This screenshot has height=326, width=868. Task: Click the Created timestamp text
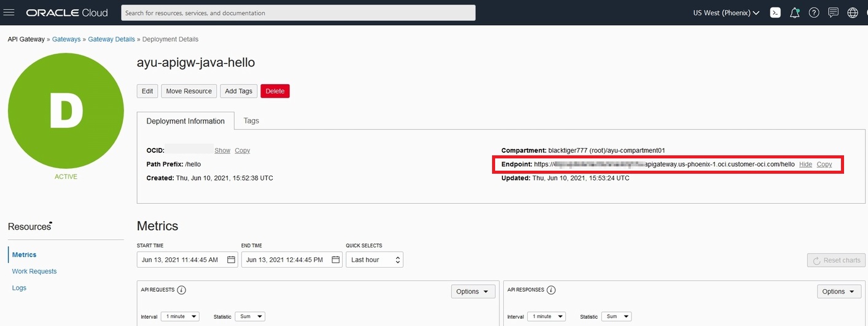pyautogui.click(x=225, y=178)
